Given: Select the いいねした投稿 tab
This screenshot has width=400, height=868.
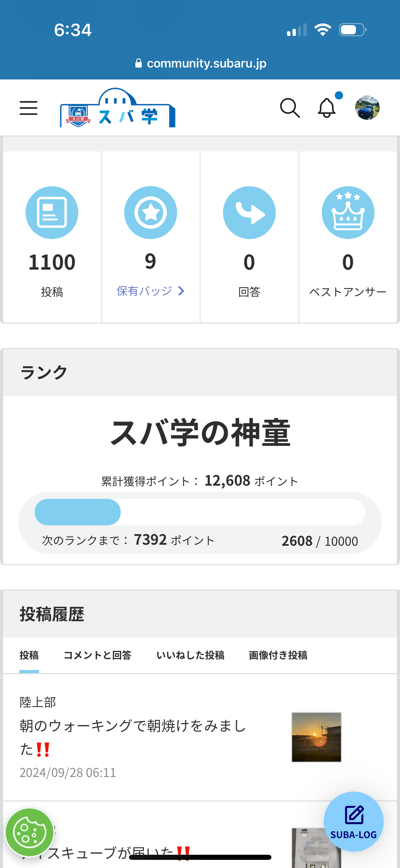Looking at the screenshot, I should click(190, 655).
